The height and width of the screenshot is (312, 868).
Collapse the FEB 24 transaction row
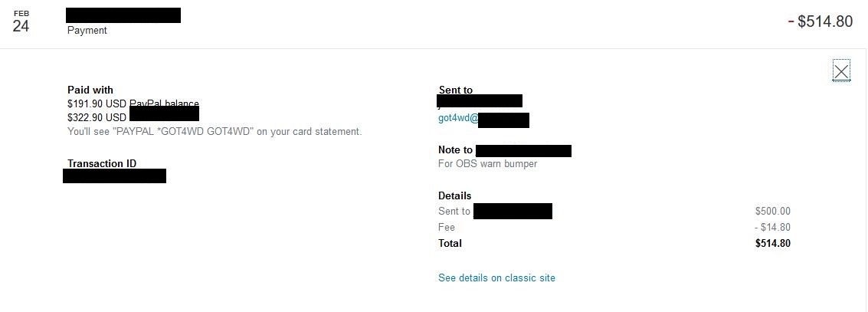(x=434, y=24)
